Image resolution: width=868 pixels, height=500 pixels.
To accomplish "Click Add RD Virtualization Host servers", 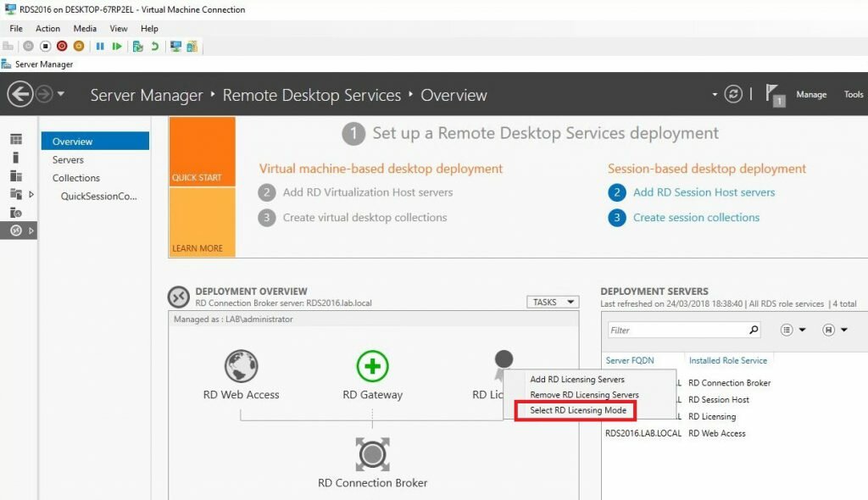I will [x=368, y=192].
